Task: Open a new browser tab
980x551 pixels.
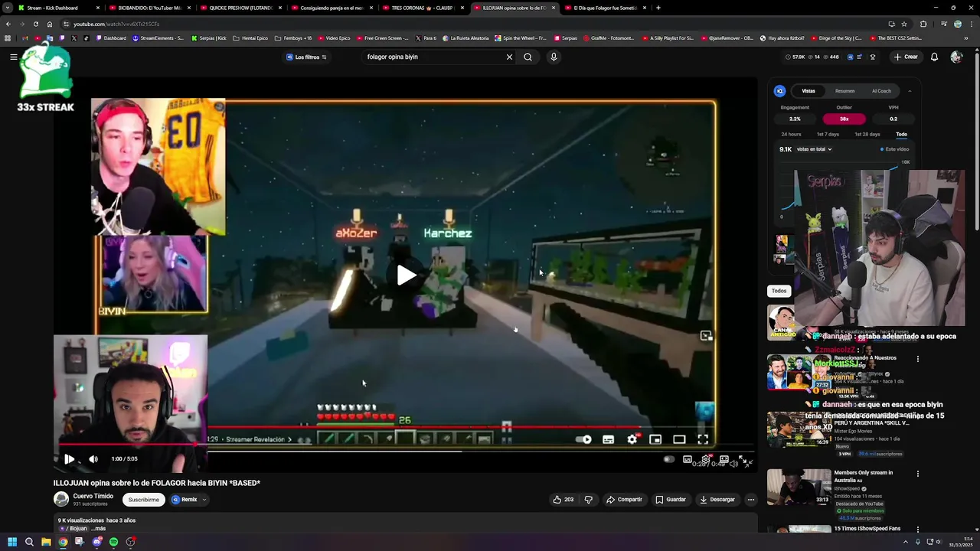Action: click(658, 8)
